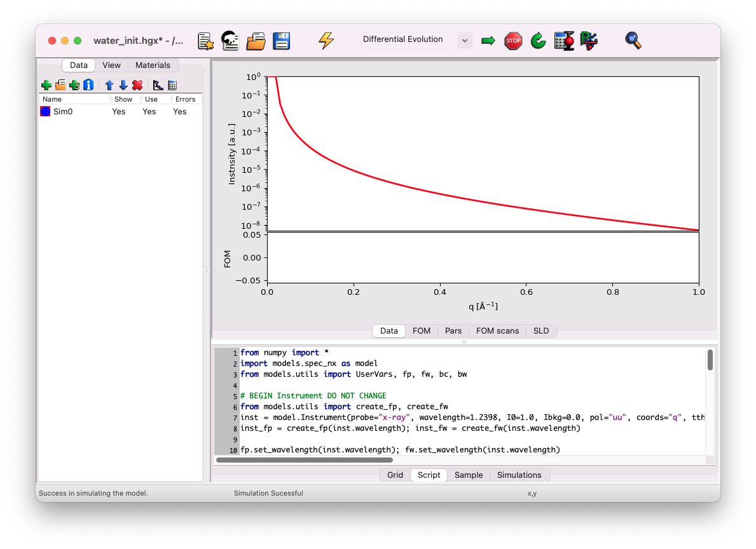The width and height of the screenshot is (756, 549).
Task: Open the SLD plot tab
Action: tap(541, 330)
